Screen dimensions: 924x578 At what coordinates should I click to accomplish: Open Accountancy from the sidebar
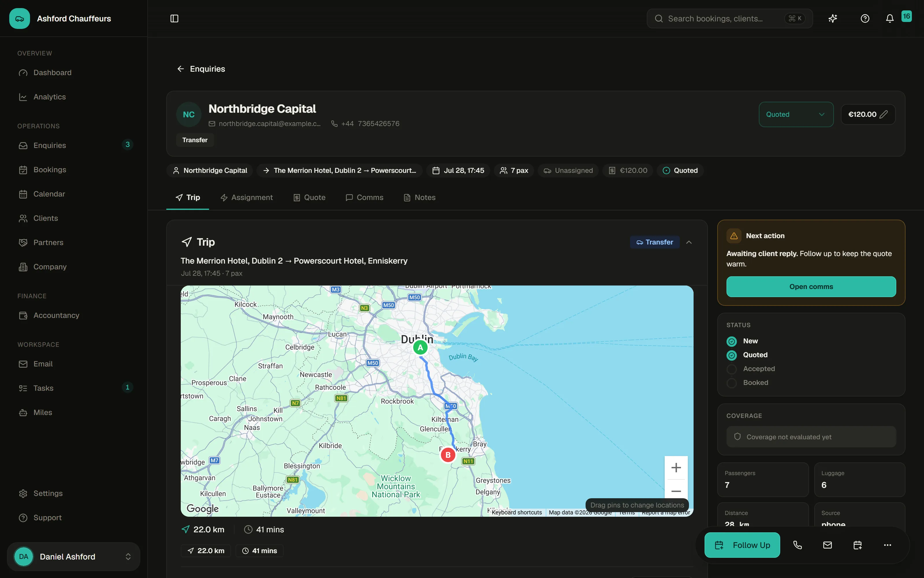click(x=74, y=315)
